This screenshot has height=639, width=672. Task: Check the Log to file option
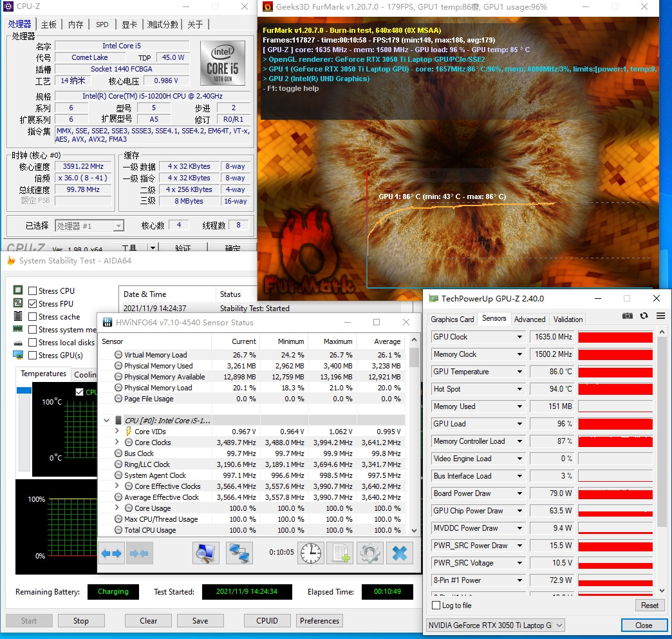click(x=436, y=606)
